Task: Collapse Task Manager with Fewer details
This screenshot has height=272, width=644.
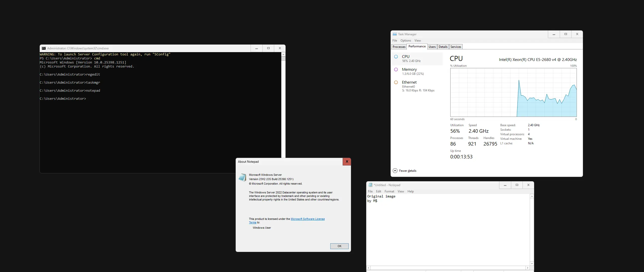Action: coord(408,171)
